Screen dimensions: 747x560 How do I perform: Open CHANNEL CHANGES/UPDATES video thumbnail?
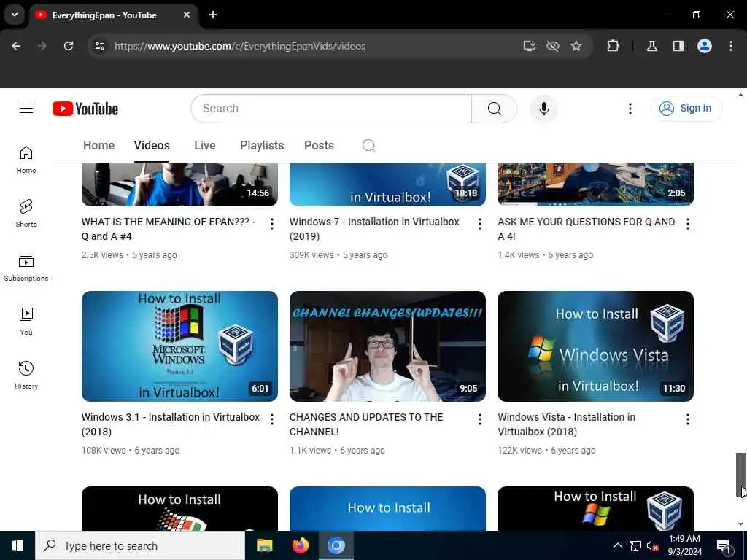point(387,346)
